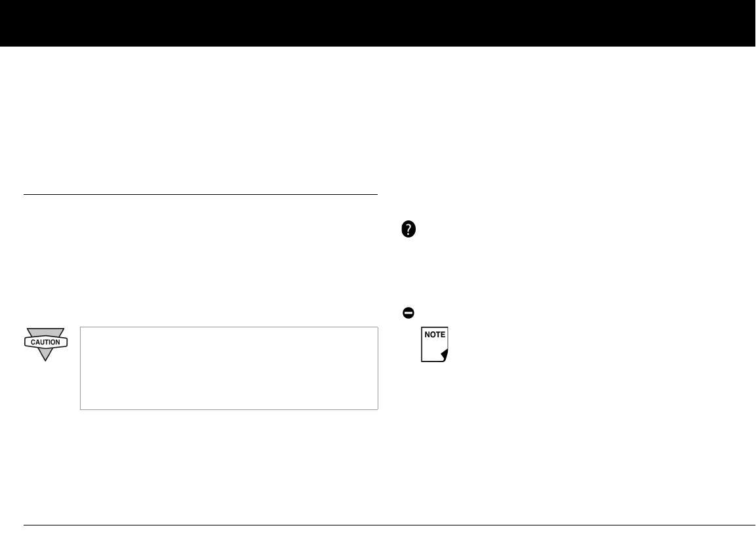Image resolution: width=756 pixels, height=555 pixels.
Task: Click the black question mark icon
Action: (x=408, y=229)
